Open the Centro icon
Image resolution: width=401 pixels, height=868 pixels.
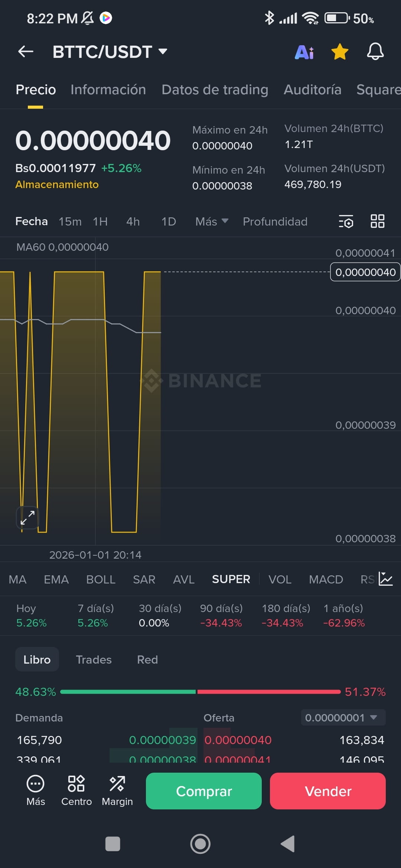[76, 791]
